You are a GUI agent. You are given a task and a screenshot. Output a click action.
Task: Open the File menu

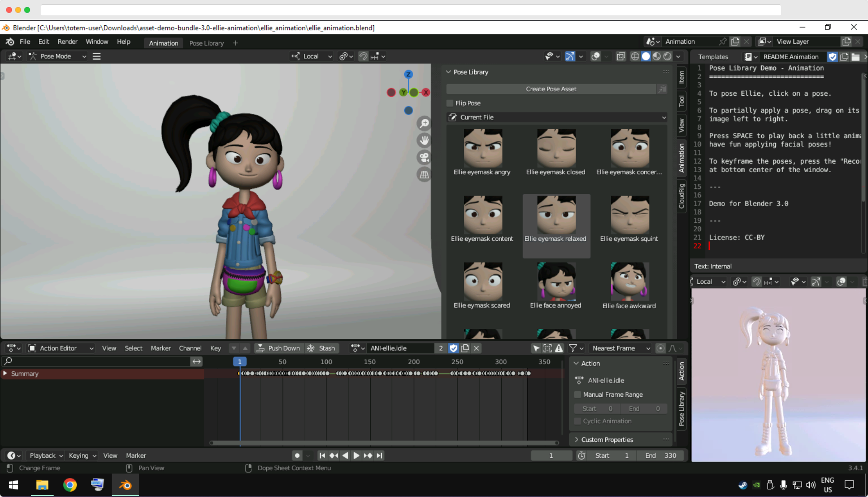coord(25,42)
